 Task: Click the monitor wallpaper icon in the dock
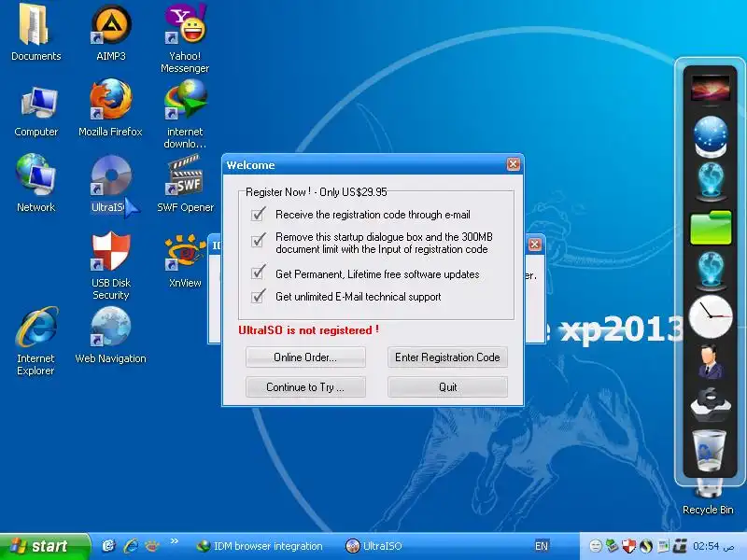[x=710, y=88]
